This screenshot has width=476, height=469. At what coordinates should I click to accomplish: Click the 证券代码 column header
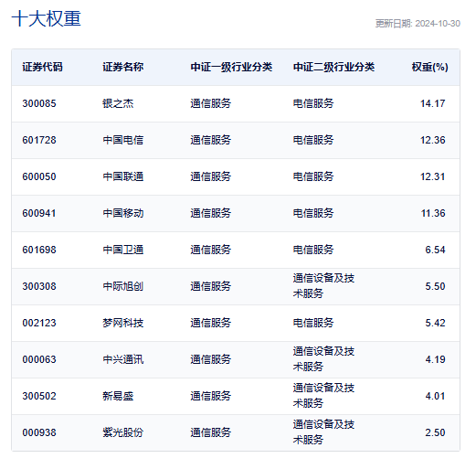(x=42, y=67)
